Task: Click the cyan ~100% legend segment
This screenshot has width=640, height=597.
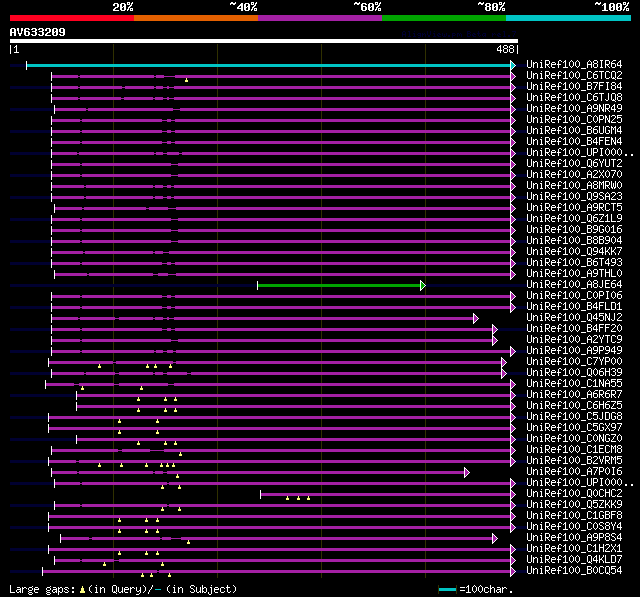Action: 569,18
